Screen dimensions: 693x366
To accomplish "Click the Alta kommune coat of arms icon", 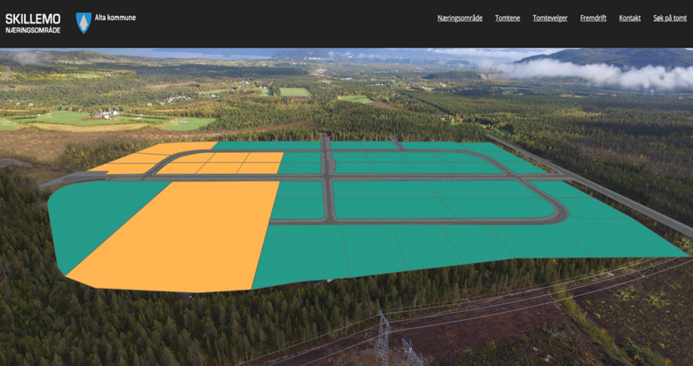I will [84, 23].
